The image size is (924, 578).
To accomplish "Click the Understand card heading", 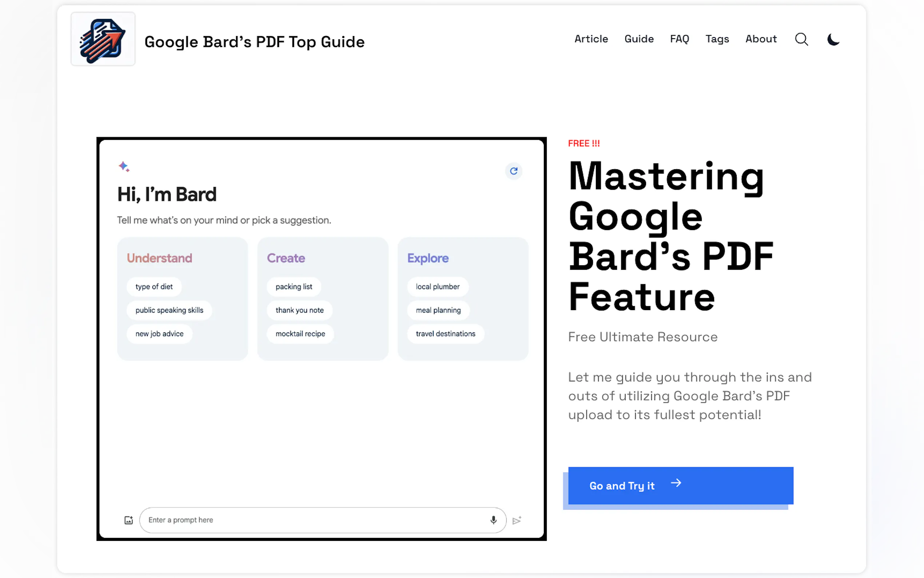I will (x=159, y=258).
